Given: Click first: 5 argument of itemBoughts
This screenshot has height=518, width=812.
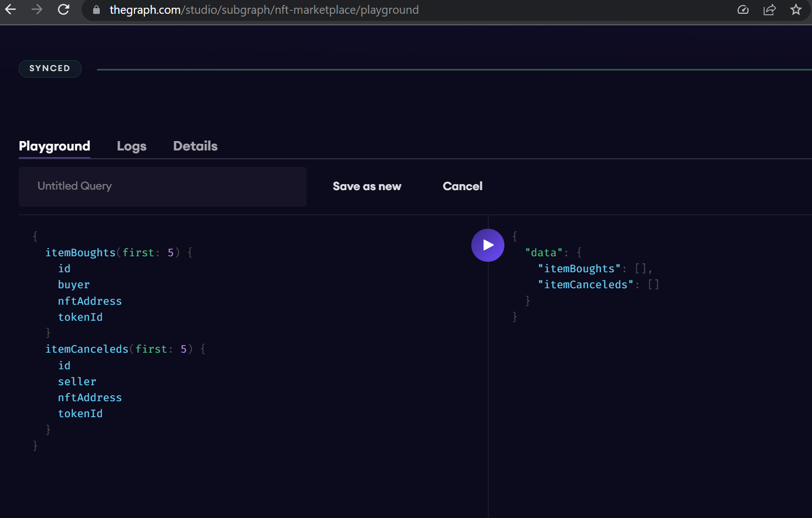Looking at the screenshot, I should point(148,252).
